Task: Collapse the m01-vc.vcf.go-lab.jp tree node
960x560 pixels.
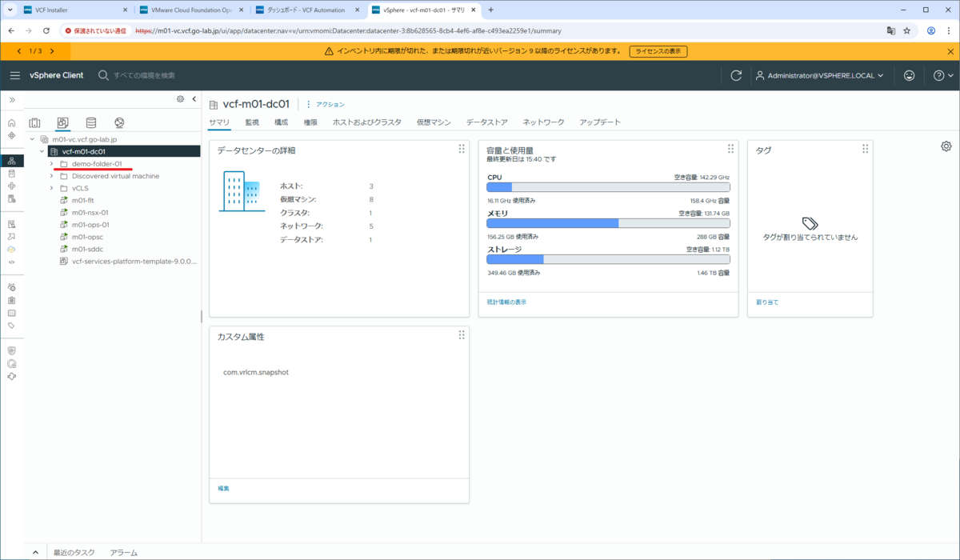Action: (x=32, y=139)
